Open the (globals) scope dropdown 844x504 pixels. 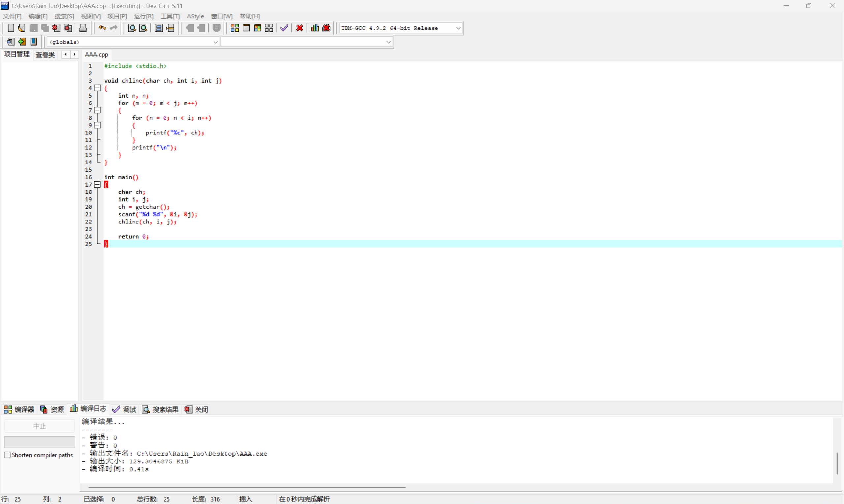215,42
